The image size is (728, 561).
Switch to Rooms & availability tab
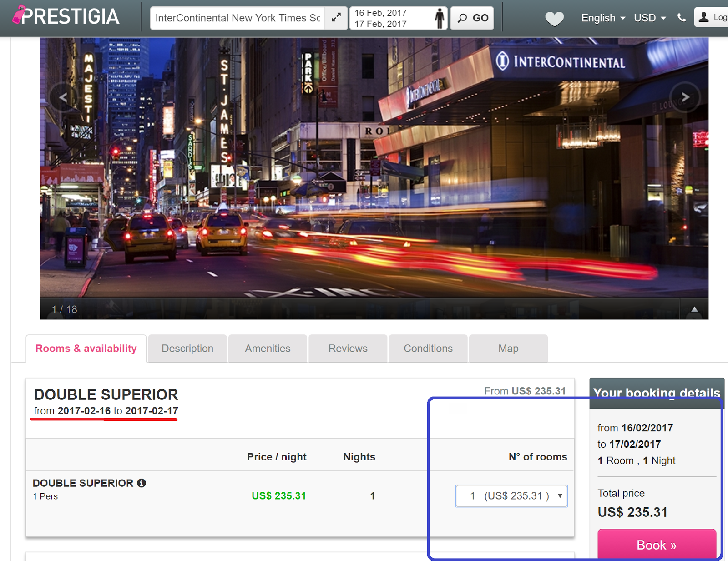86,349
